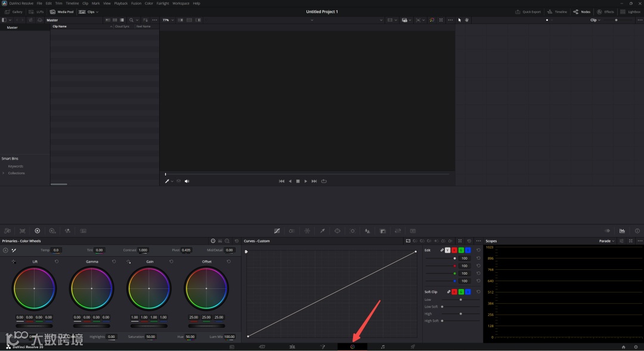Open the Workspace menu
Viewport: 644px width, 351px height.
point(181,4)
